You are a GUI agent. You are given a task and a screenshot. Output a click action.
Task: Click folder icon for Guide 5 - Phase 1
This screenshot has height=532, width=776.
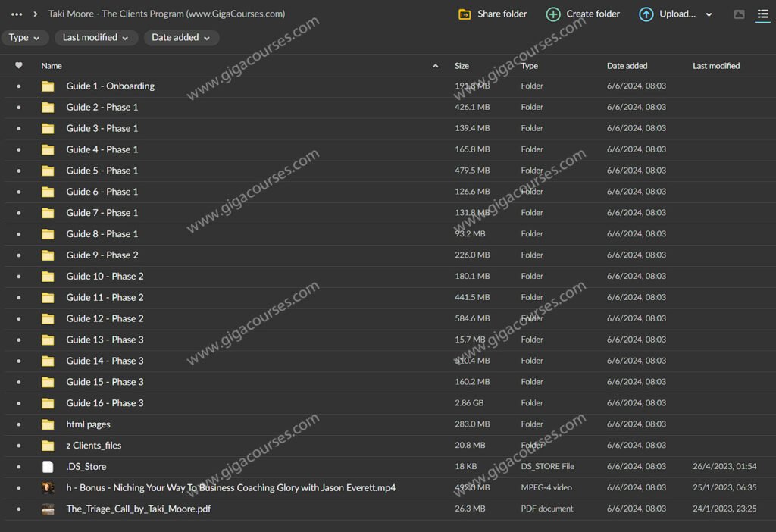(48, 171)
